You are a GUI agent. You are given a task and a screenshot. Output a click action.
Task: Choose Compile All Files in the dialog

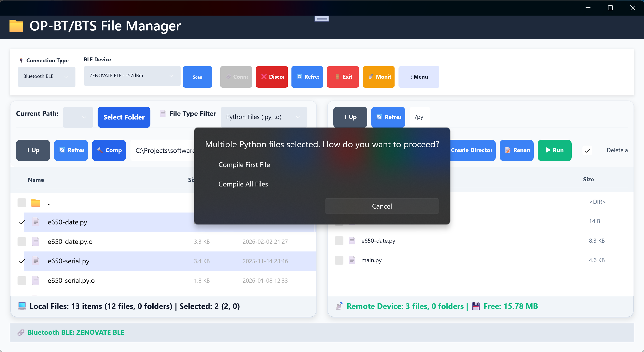(243, 184)
